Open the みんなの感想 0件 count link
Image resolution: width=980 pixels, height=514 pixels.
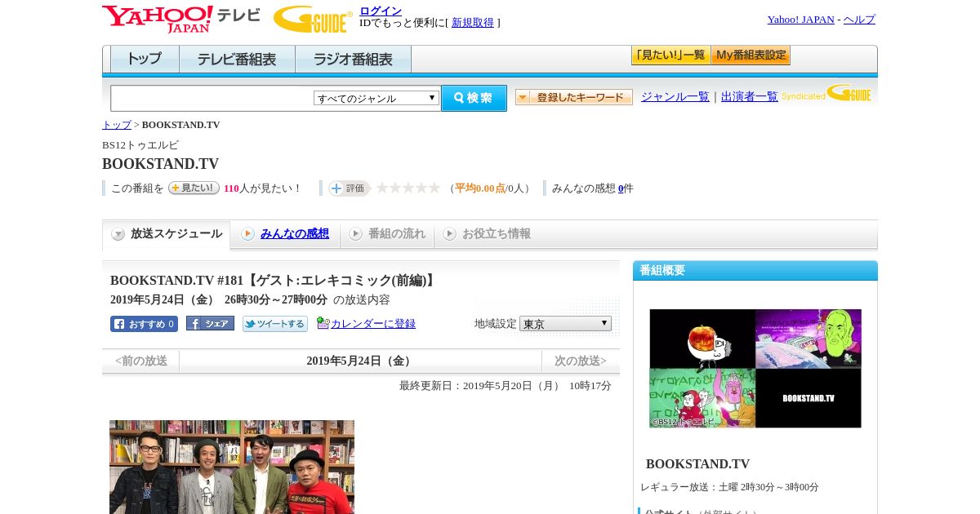click(621, 188)
